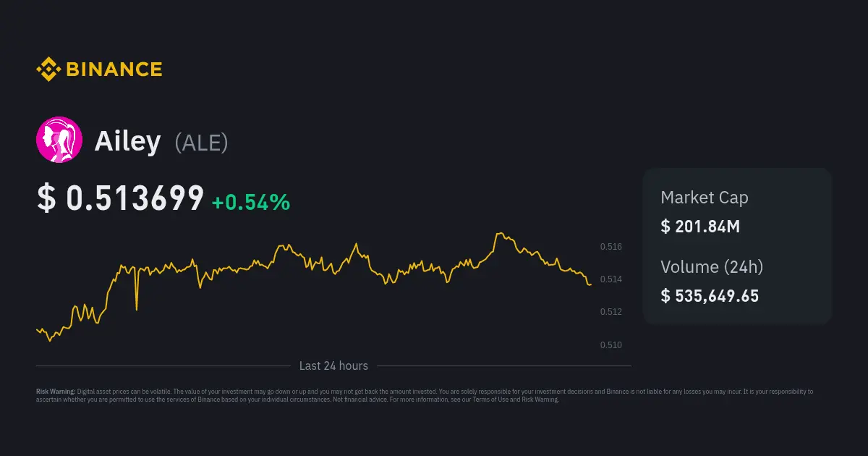The image size is (868, 456).
Task: Click the Volume (24h) label
Action: [711, 266]
